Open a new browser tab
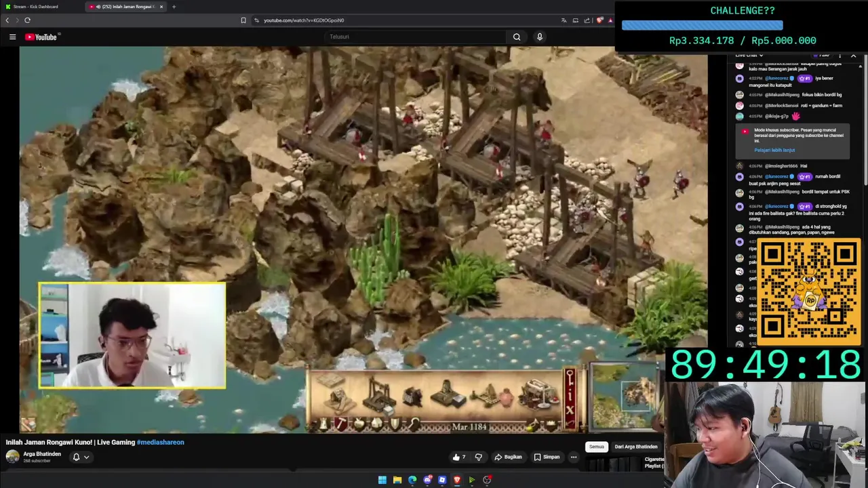868x488 pixels. coord(174,7)
